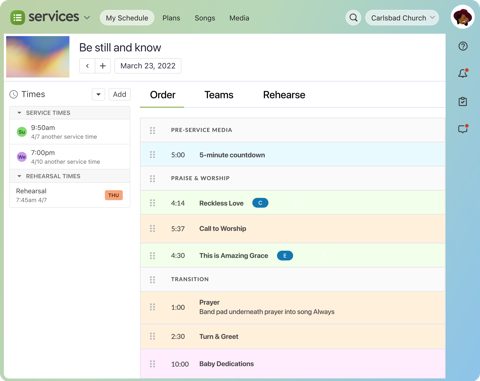Click drag handle for Prayer row
The image size is (480, 381).
pyautogui.click(x=152, y=307)
